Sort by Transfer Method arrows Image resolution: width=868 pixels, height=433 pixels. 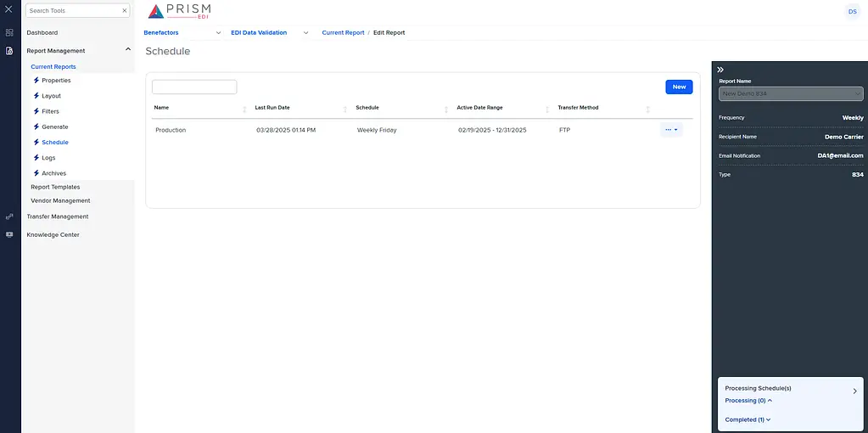[x=647, y=109]
